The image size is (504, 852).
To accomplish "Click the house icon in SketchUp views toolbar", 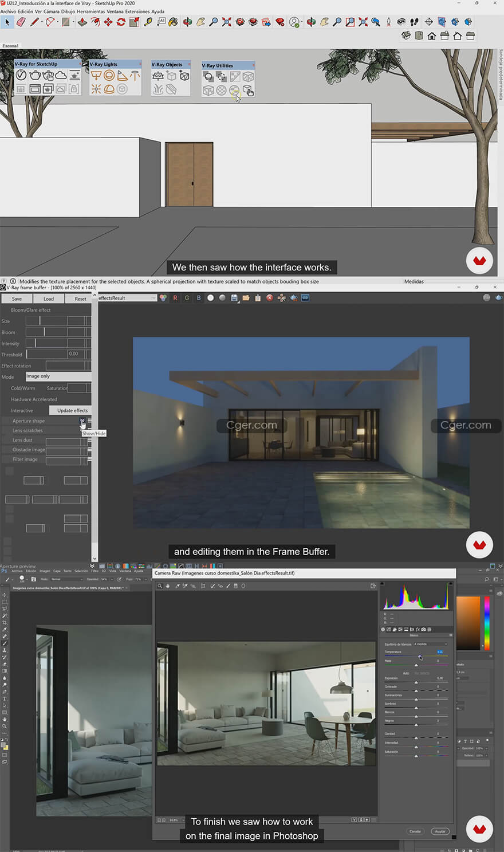I will [432, 36].
